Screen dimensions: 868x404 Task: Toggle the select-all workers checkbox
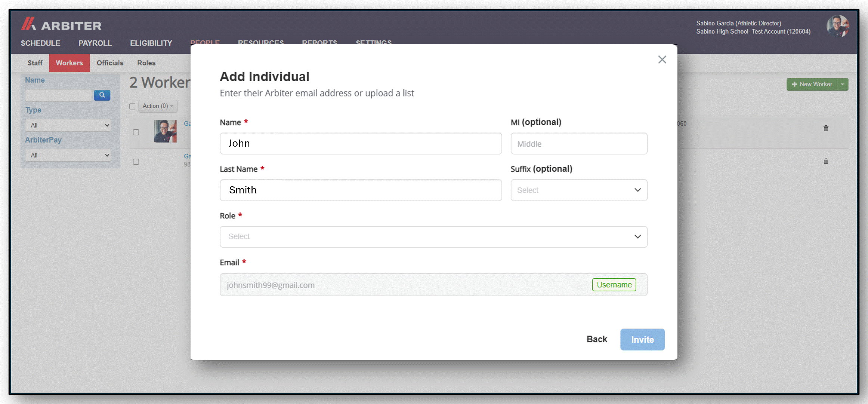tap(132, 106)
